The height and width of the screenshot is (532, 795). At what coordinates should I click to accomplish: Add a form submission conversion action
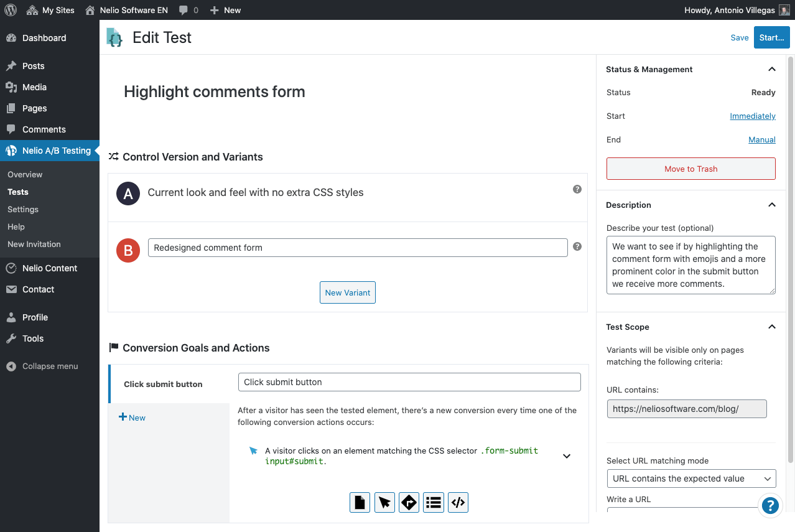coord(434,502)
